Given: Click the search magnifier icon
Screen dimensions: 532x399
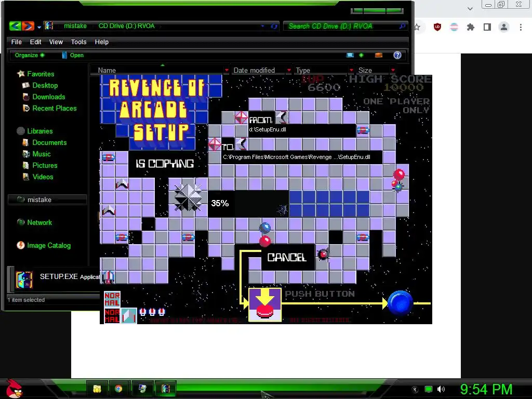Looking at the screenshot, I should [403, 26].
